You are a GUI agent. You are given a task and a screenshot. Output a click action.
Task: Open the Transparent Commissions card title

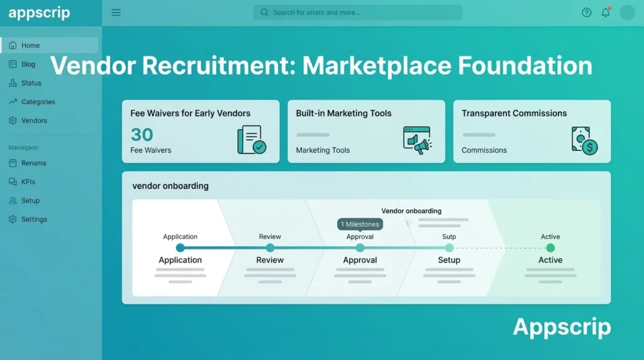tap(514, 113)
